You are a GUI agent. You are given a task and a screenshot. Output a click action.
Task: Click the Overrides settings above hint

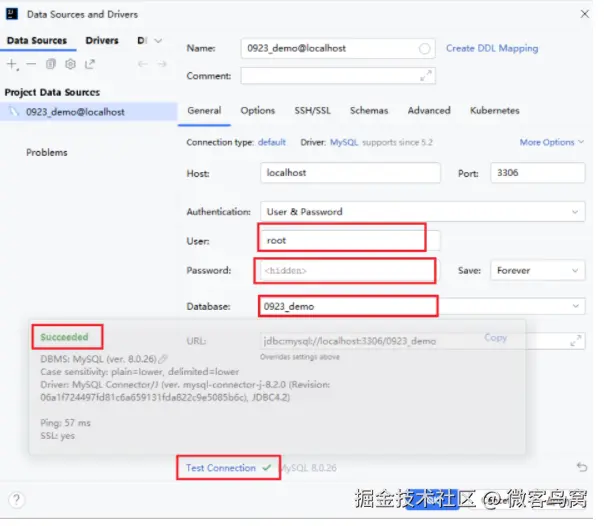(300, 357)
